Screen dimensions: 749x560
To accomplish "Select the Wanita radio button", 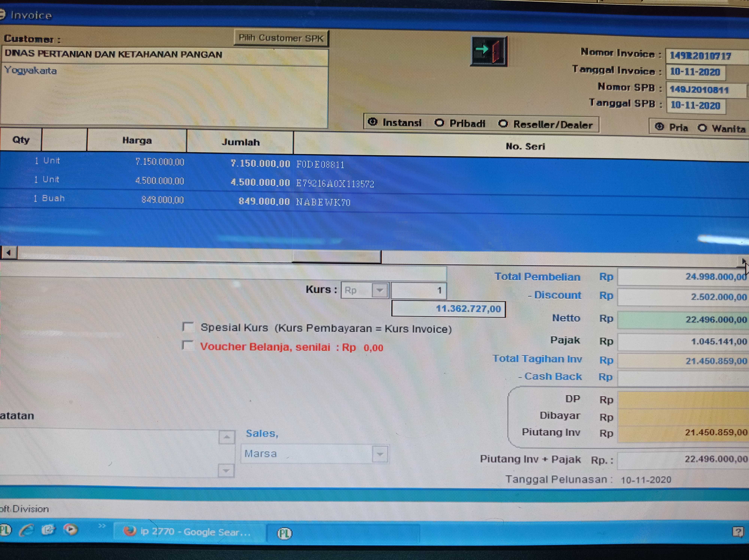I will click(x=702, y=128).
